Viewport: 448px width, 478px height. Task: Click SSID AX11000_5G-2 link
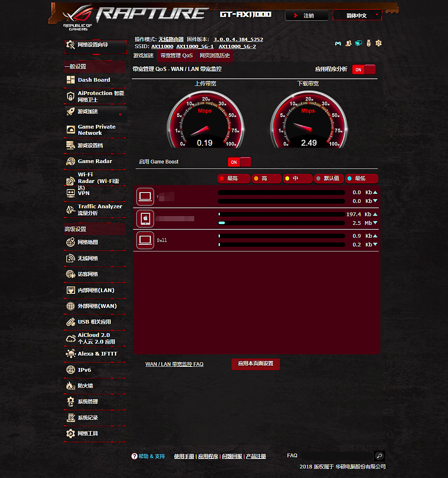click(237, 46)
